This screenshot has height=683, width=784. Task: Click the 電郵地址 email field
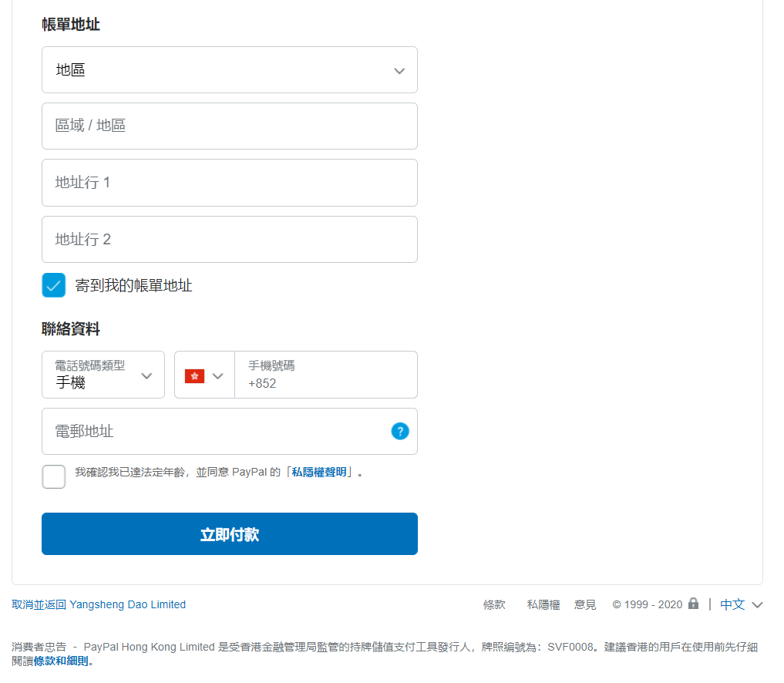[230, 432]
